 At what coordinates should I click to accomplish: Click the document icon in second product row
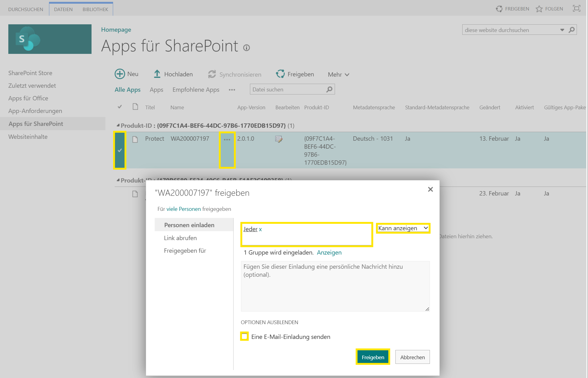pyautogui.click(x=135, y=194)
